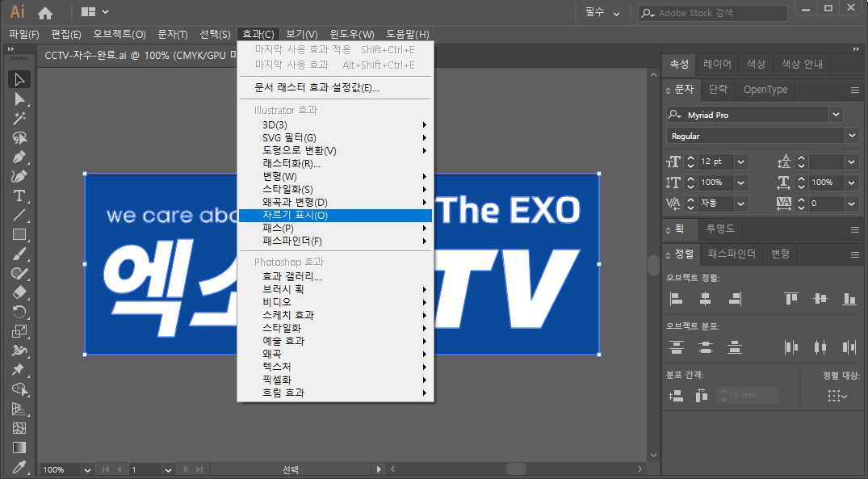The image size is (868, 479).
Task: Choose the Paintbrush tool
Action: coord(19,254)
